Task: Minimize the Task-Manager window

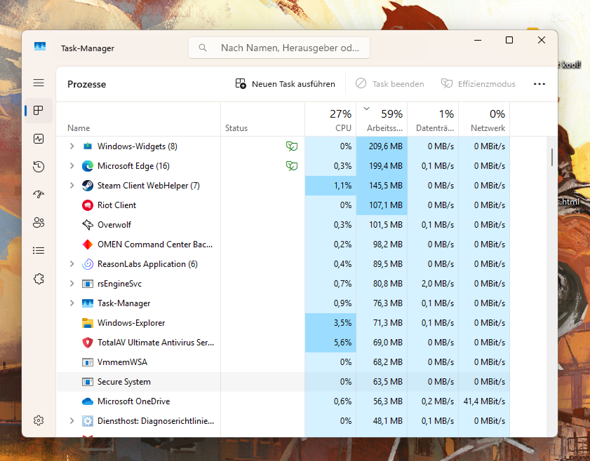Action: (478, 40)
